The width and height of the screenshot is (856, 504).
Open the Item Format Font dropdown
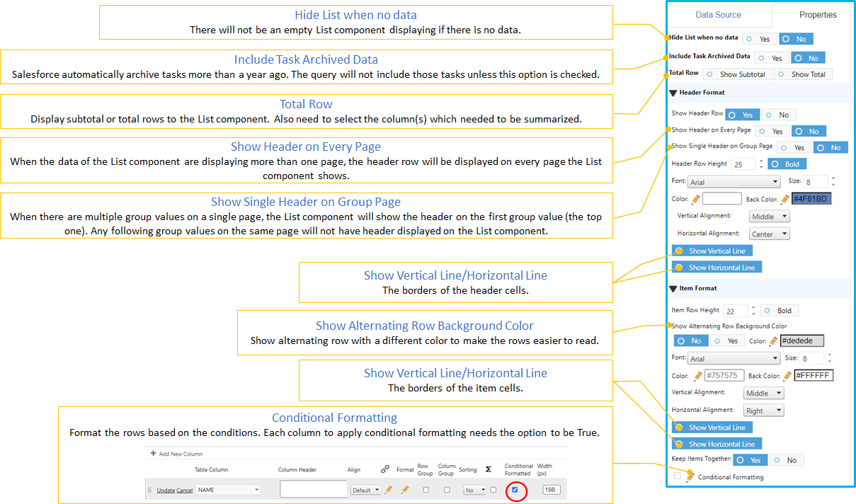[734, 359]
